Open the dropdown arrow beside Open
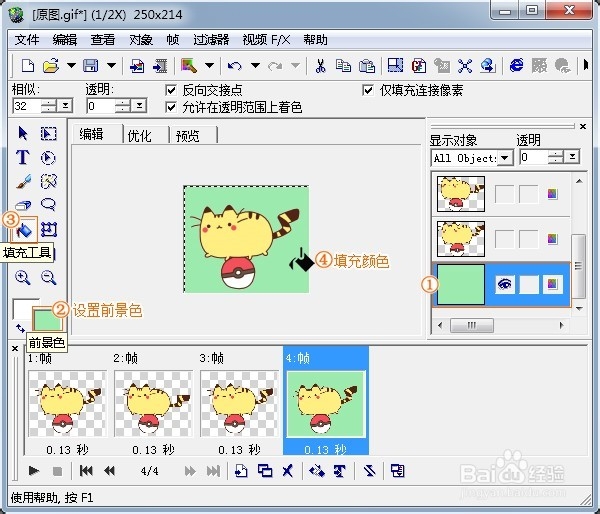The width and height of the screenshot is (600, 514). pyautogui.click(x=71, y=65)
